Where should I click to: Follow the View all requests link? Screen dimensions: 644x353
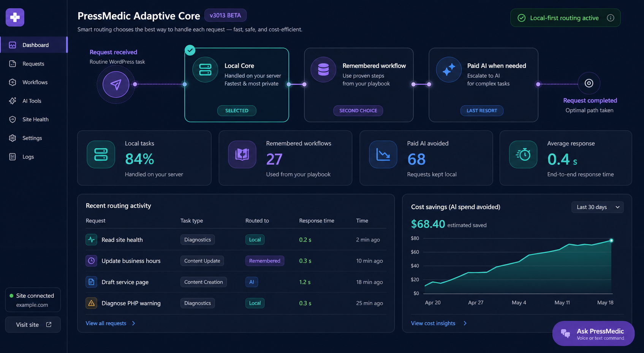[106, 323]
